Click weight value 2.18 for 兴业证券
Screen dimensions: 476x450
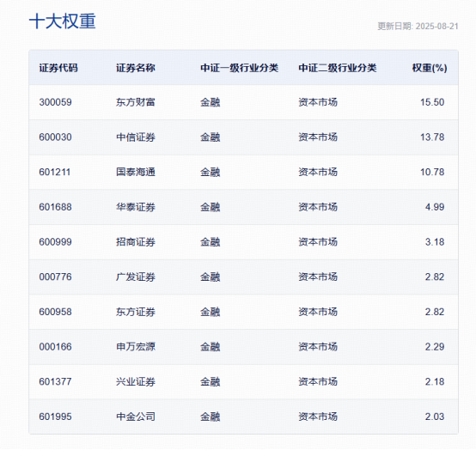click(435, 381)
